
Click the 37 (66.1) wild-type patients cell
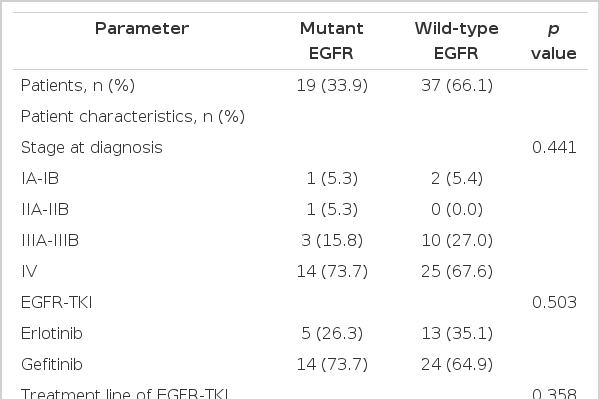click(457, 85)
